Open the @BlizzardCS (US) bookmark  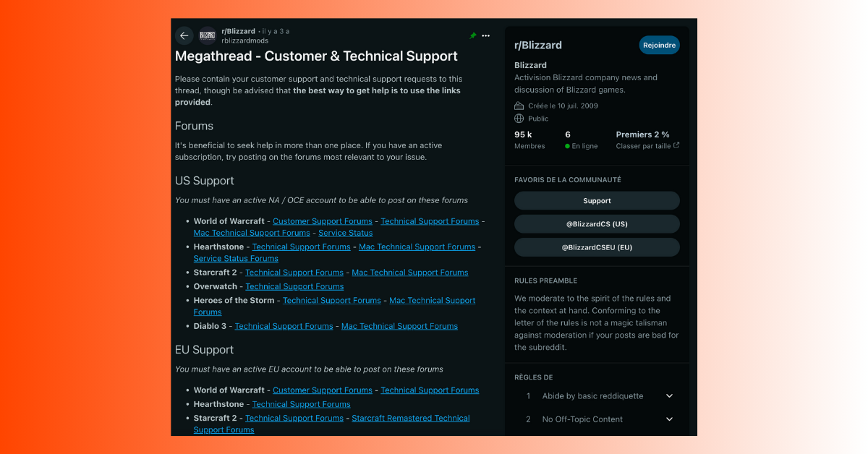point(597,224)
